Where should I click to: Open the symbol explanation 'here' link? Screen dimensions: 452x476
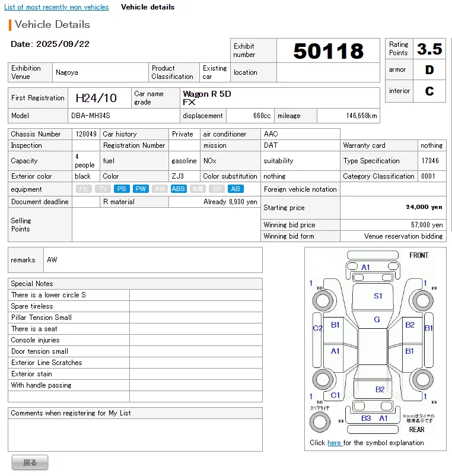coord(334,443)
